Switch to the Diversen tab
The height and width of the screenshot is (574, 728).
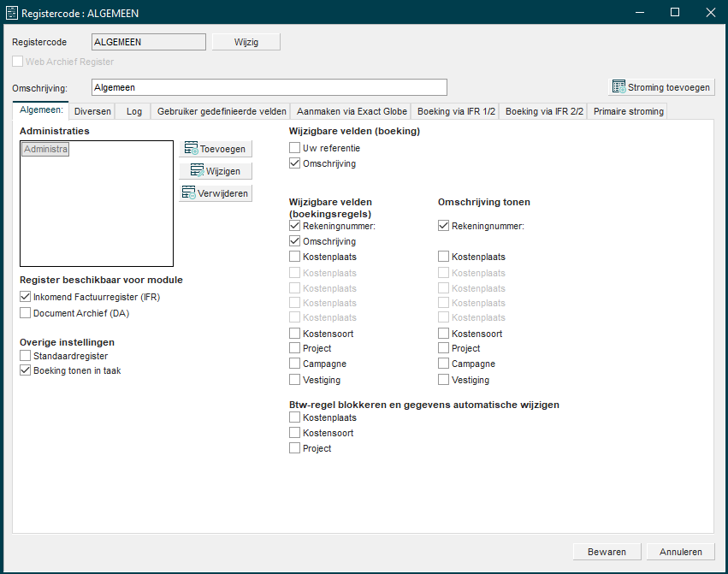92,111
